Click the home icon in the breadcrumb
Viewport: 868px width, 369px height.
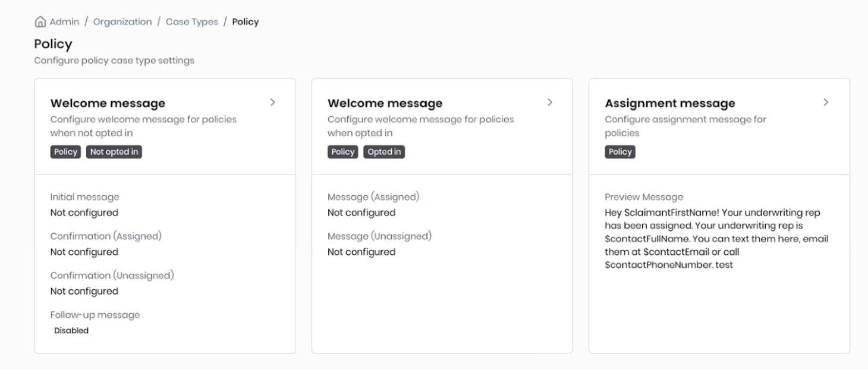[40, 22]
